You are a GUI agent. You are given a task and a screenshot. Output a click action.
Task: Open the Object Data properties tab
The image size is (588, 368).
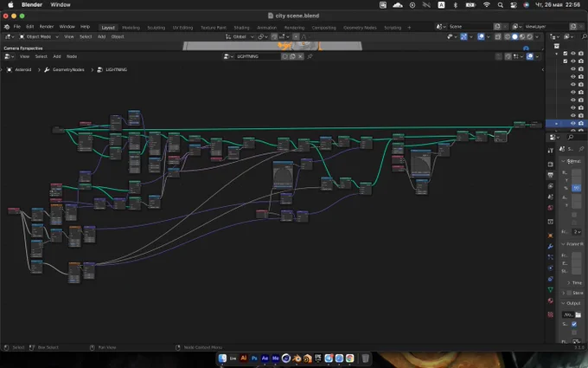click(551, 289)
